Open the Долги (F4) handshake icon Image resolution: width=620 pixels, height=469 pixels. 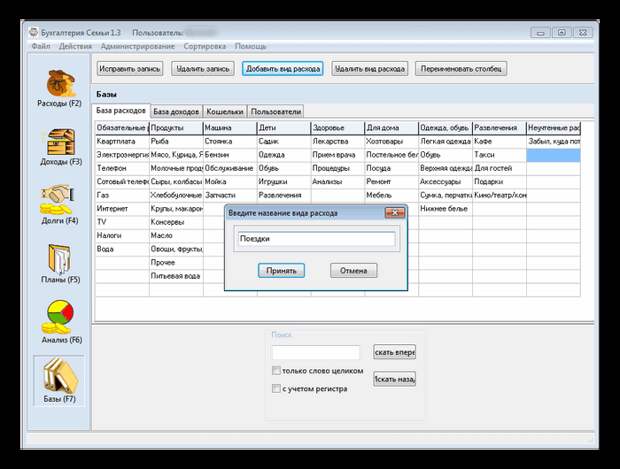point(58,199)
